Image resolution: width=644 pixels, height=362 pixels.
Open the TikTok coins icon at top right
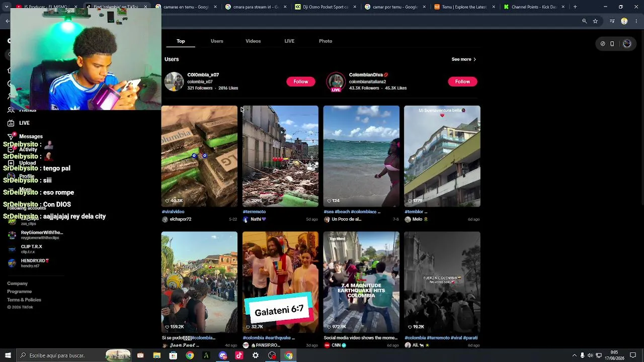[603, 44]
